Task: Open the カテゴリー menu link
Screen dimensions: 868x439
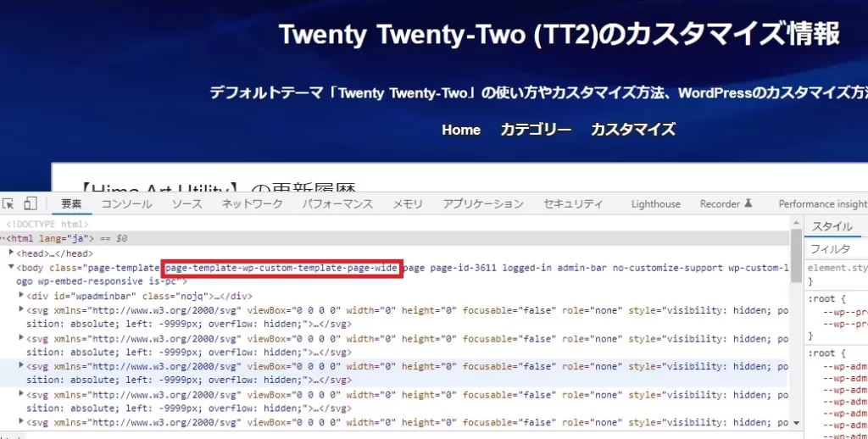Action: (x=536, y=131)
